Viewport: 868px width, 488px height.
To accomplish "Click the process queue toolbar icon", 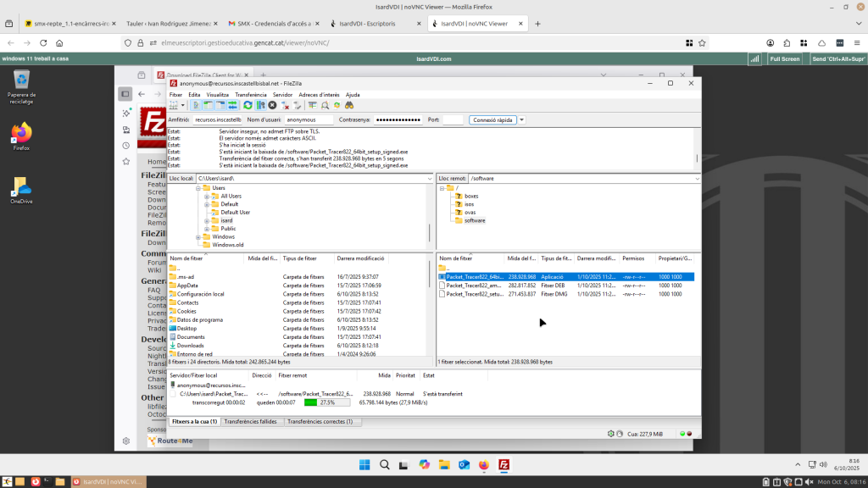I will pos(260,105).
